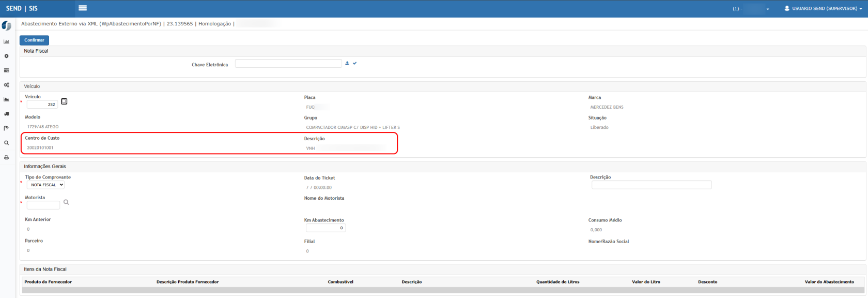
Task: Open the flag/route icon in the sidebar
Action: point(6,128)
